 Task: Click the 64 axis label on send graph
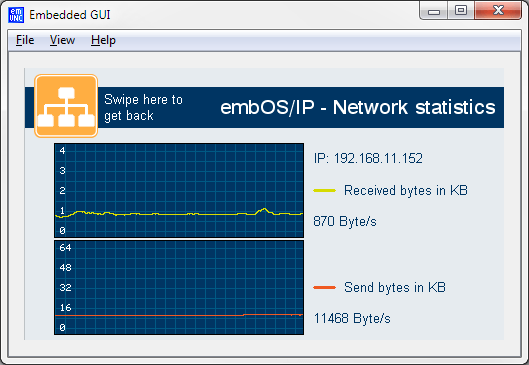pos(65,248)
